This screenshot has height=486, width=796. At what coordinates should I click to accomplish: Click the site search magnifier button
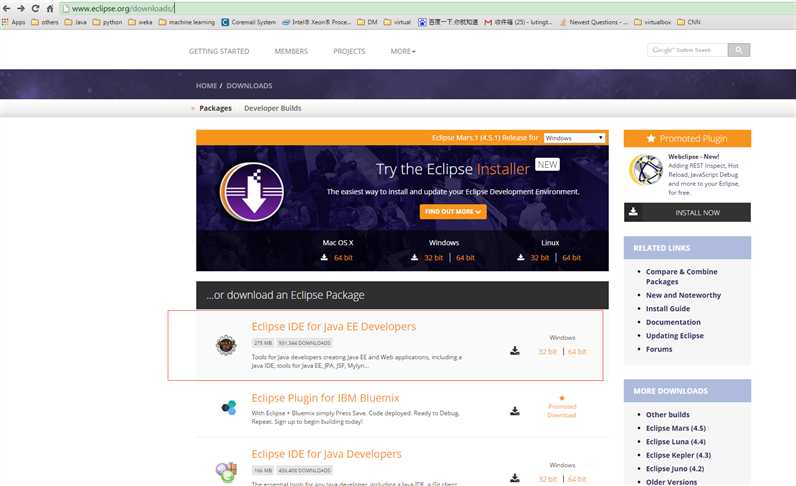[739, 50]
